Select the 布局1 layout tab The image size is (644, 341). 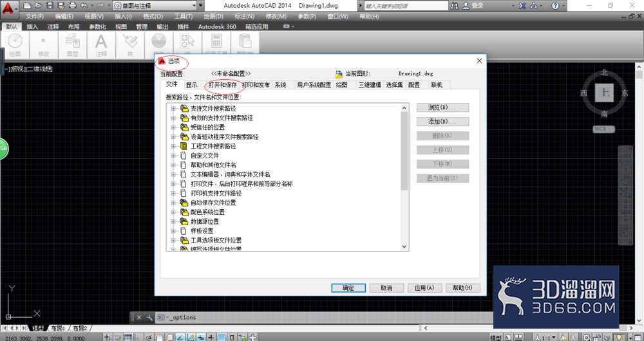59,328
